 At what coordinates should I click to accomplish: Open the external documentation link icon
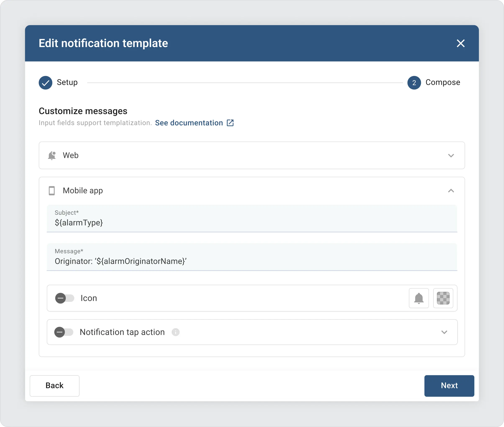coord(230,123)
